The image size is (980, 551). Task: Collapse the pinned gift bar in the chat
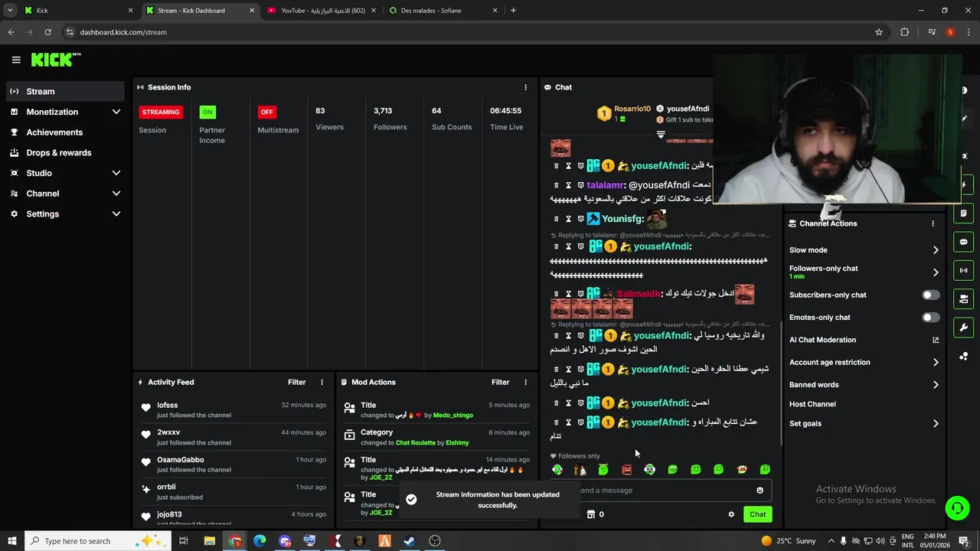pyautogui.click(x=661, y=135)
